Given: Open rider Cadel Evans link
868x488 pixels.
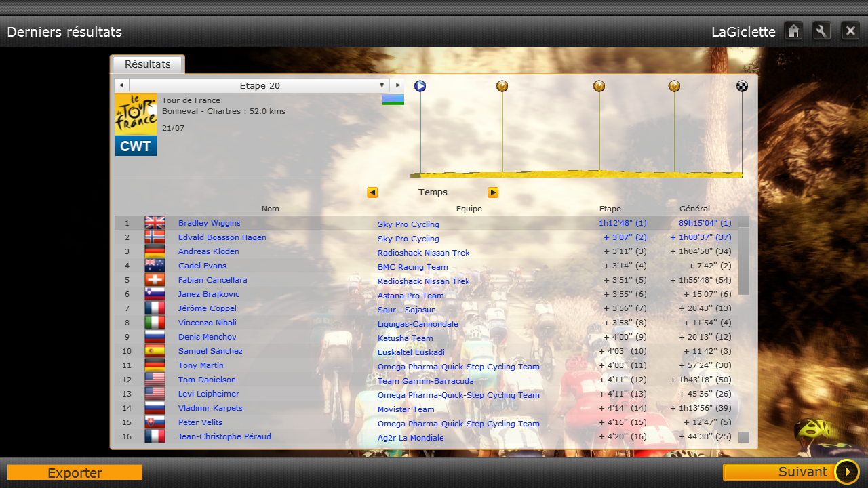Looking at the screenshot, I should pyautogui.click(x=202, y=266).
